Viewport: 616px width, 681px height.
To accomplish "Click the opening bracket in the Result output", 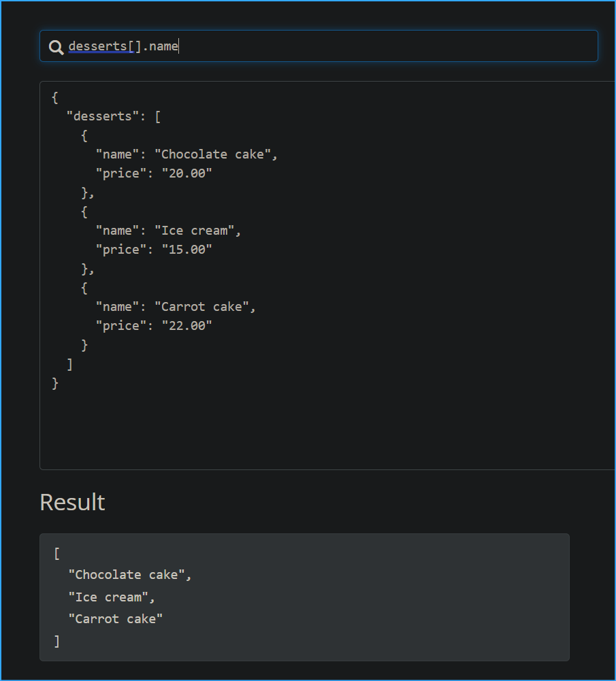I will (x=57, y=553).
